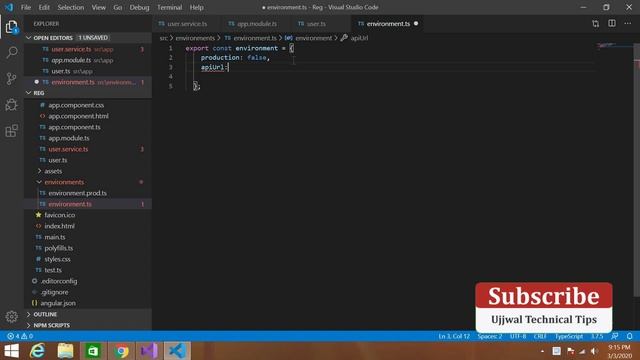The image size is (640, 360).
Task: Collapse the environments folder
Action: pos(39,182)
